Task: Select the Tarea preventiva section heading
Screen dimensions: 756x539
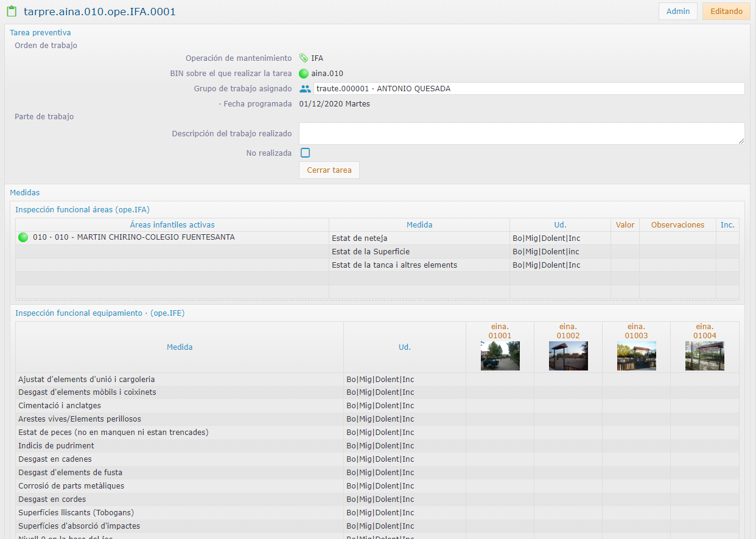Action: click(x=40, y=32)
